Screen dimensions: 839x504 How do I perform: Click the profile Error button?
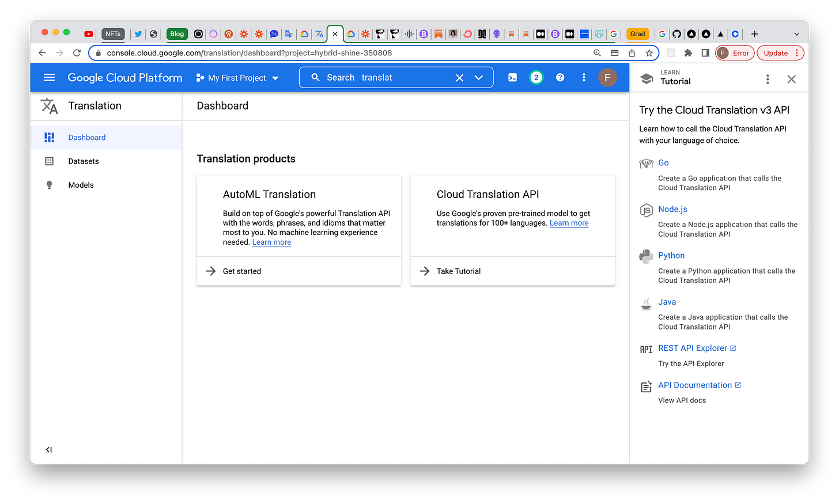coord(735,53)
